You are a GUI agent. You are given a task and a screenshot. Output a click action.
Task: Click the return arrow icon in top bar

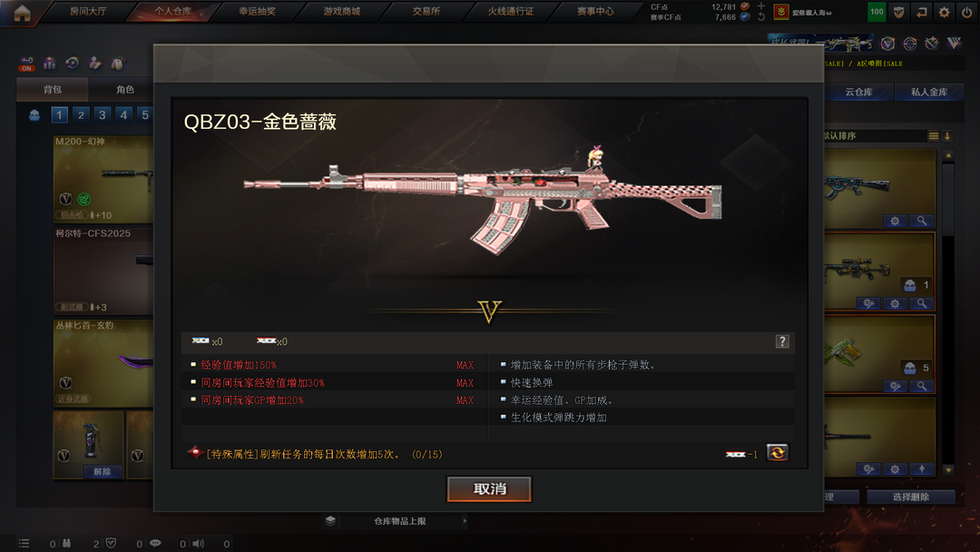click(921, 12)
